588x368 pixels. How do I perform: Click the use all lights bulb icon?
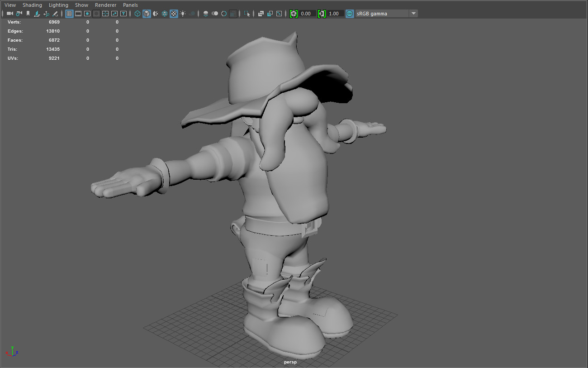(x=183, y=14)
